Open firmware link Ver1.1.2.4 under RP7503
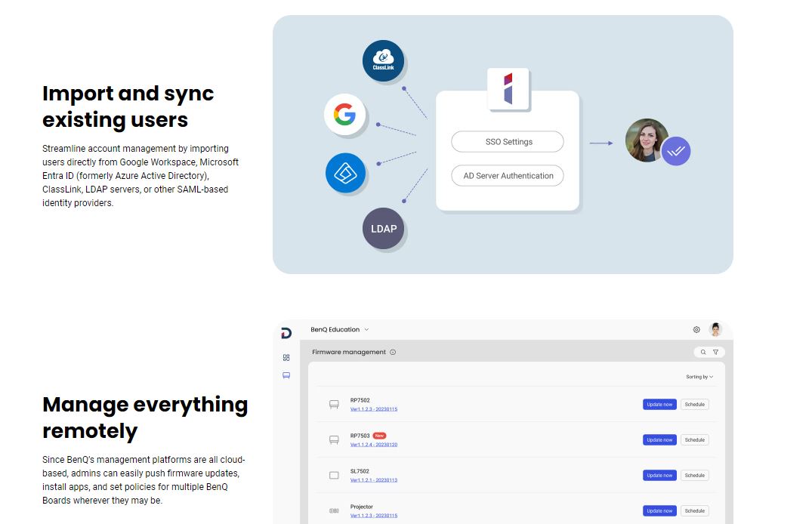The image size is (812, 524). tap(374, 445)
